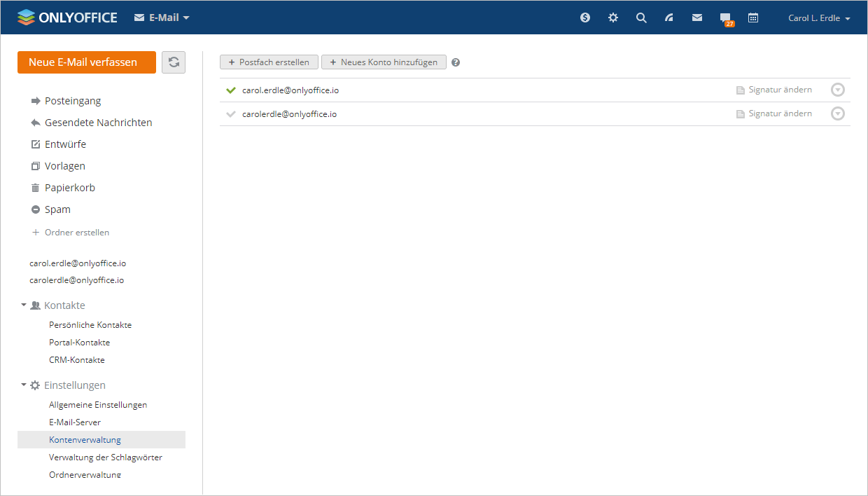Toggle green checkmark for carol.erdle@onlyoffice.io
This screenshot has height=496, width=868.
click(231, 90)
